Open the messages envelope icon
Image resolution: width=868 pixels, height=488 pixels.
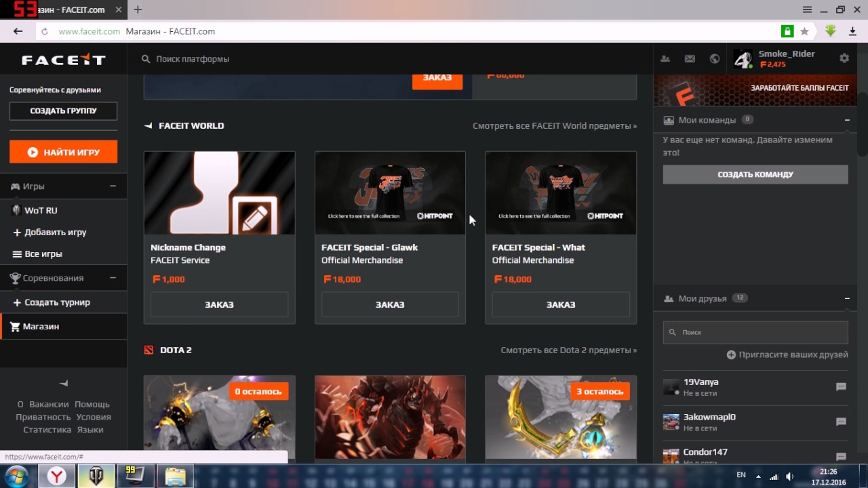(x=690, y=59)
